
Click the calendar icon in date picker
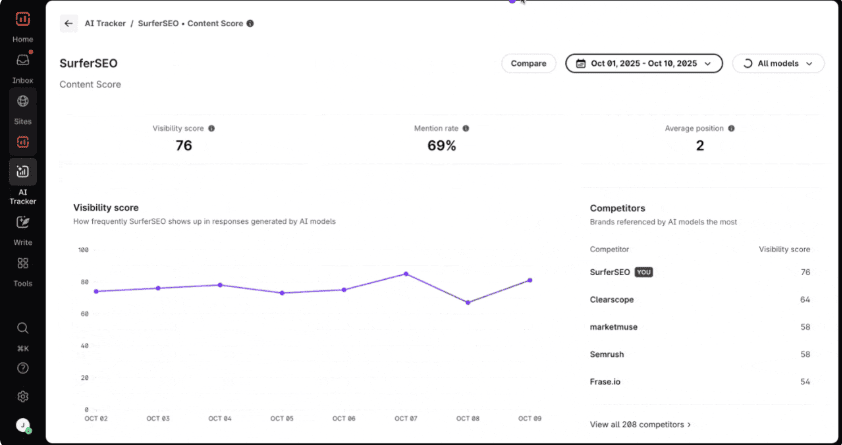[580, 63]
